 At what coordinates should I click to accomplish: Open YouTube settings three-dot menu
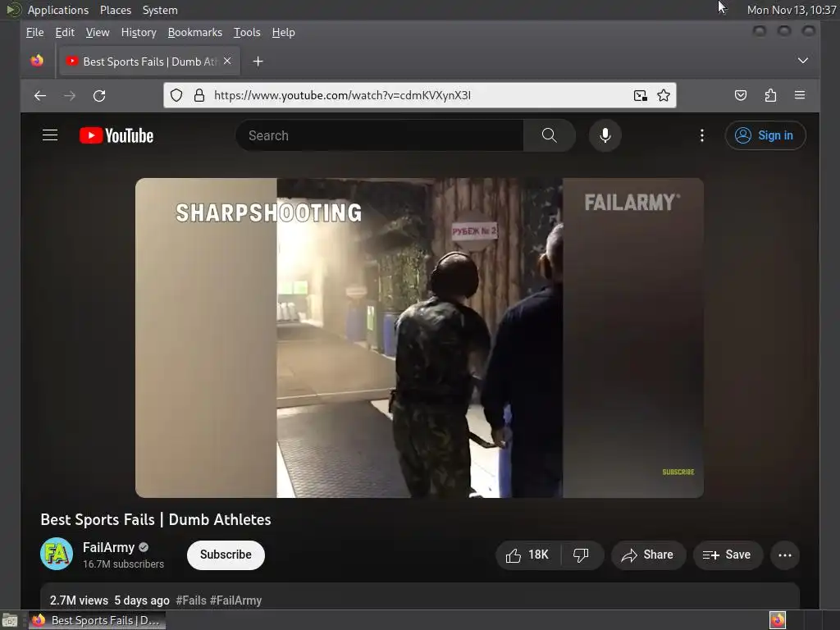[702, 135]
